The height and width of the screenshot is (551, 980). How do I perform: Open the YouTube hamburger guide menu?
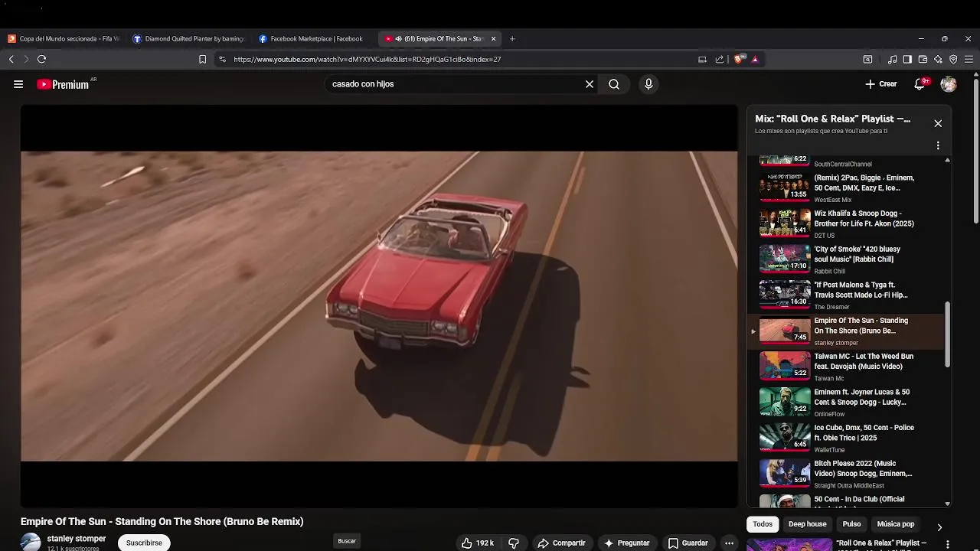18,84
